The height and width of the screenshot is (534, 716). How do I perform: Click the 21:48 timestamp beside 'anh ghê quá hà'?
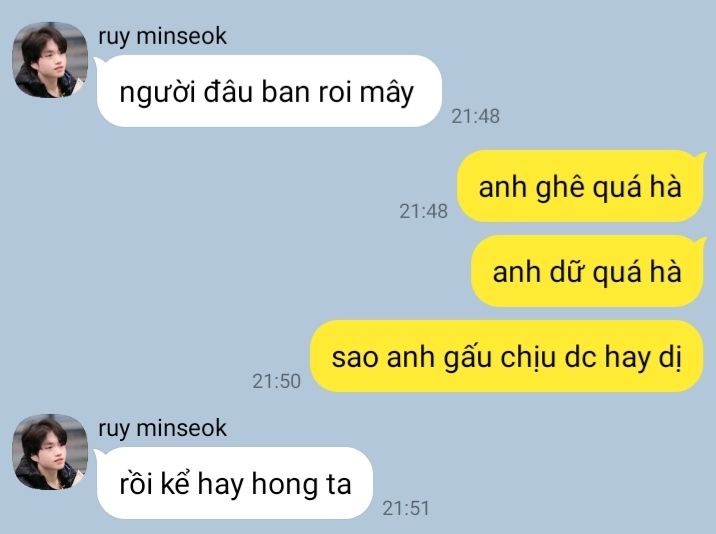coord(423,211)
